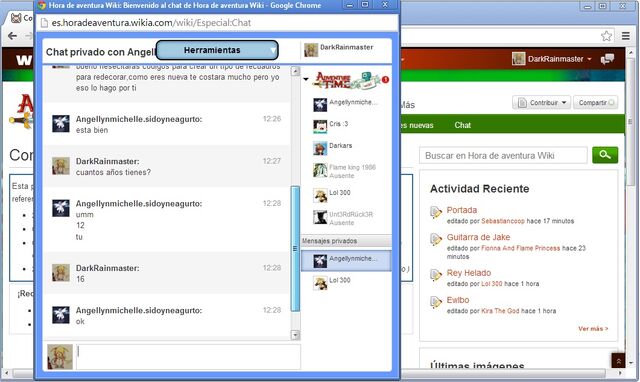Click the horizontal scrollbar of background browser
This screenshot has width=640, height=382.
pos(309,373)
